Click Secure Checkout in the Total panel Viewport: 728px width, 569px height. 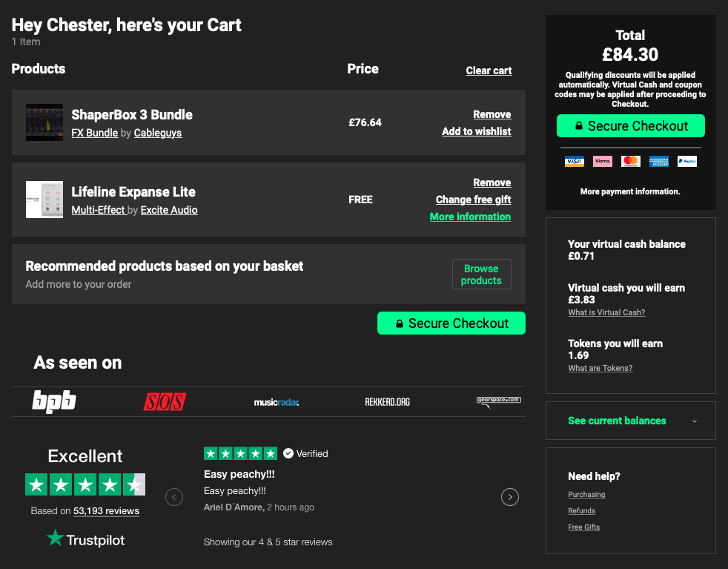pyautogui.click(x=630, y=126)
